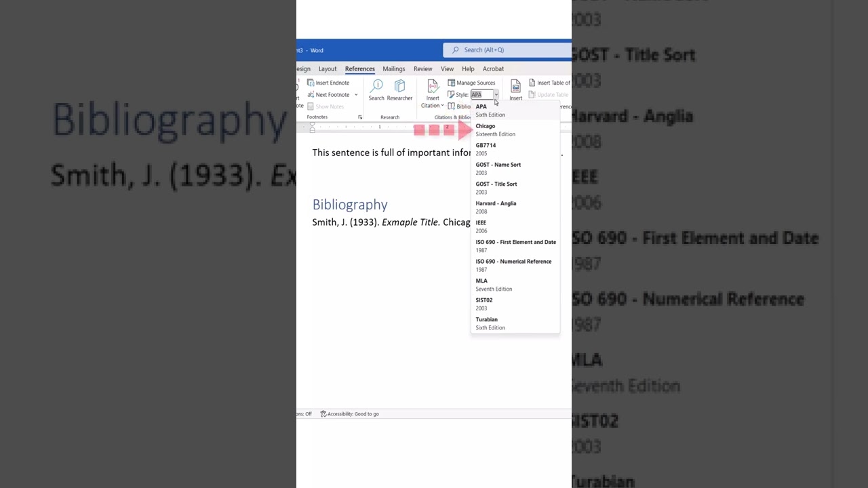Click the citation Style pen icon
This screenshot has width=868, height=488.
(451, 95)
